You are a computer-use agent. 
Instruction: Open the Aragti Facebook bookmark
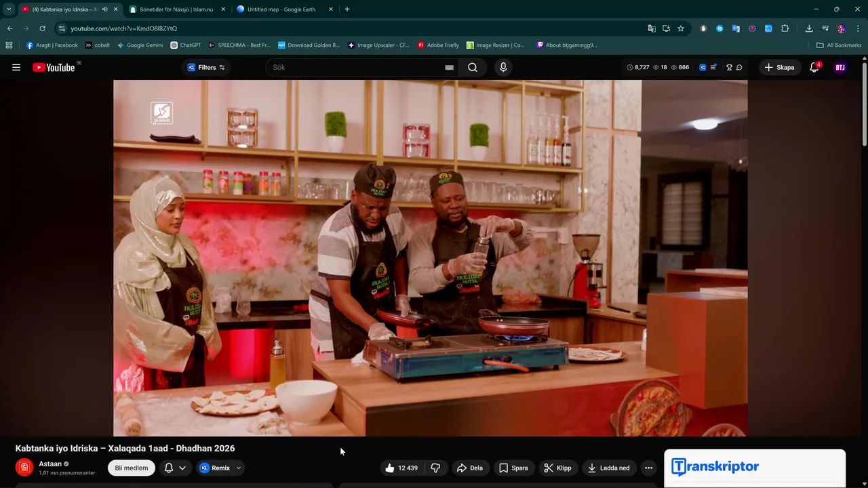point(52,45)
